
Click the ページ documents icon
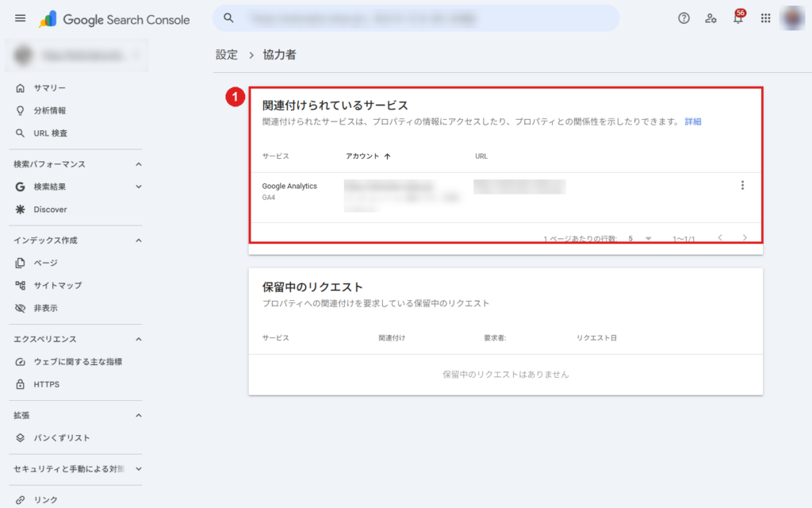(x=20, y=263)
